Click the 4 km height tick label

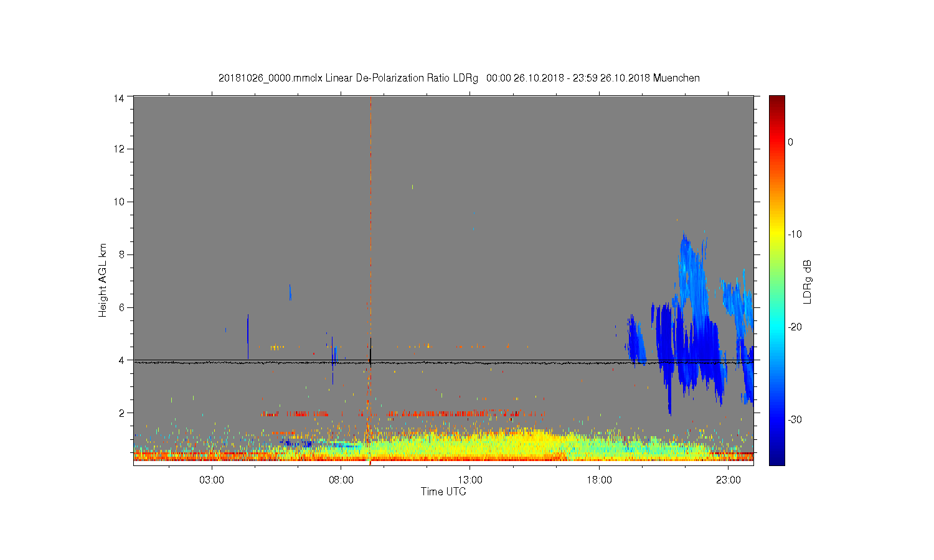[x=122, y=360]
